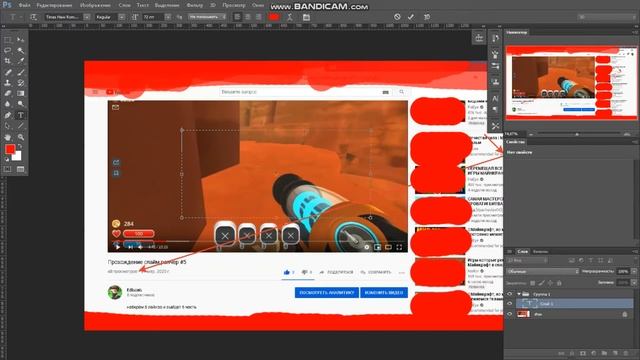Toggle the Character and Paragraph panels

(307, 17)
